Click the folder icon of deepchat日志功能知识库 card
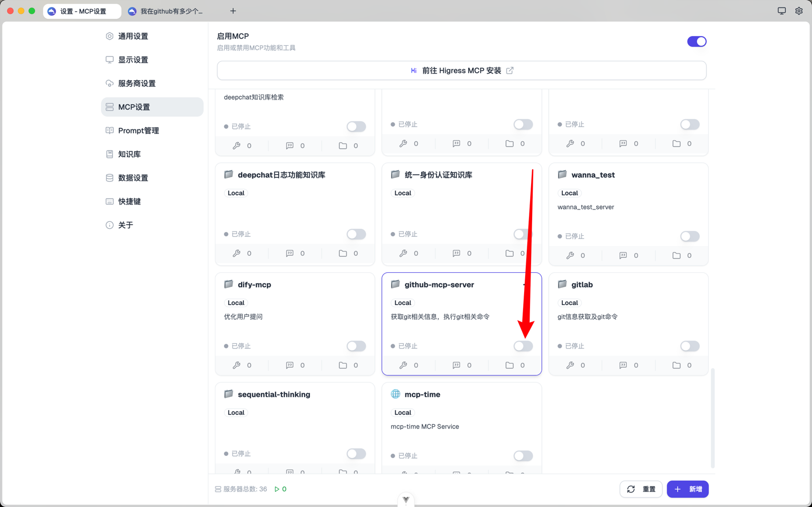 pyautogui.click(x=229, y=175)
